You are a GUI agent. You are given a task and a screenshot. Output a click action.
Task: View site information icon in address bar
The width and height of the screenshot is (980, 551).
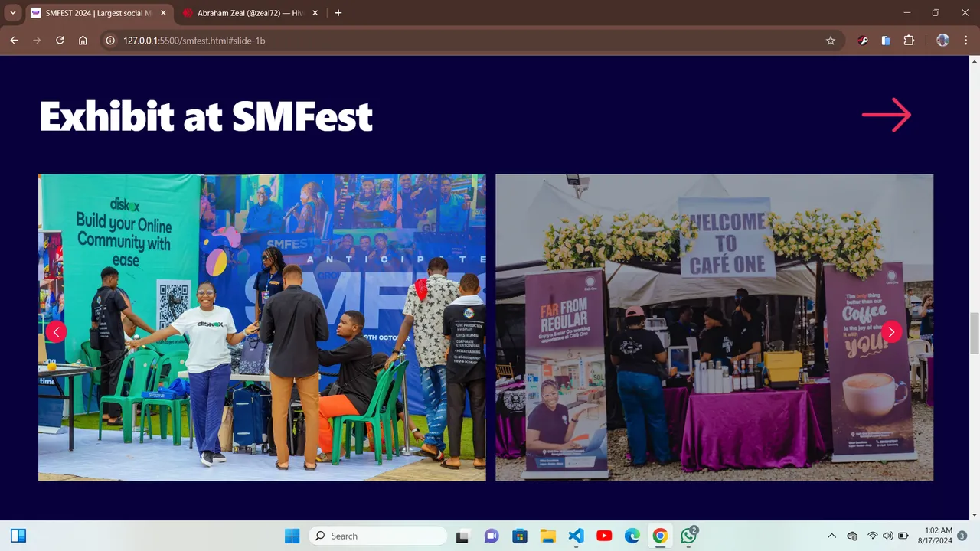[110, 41]
